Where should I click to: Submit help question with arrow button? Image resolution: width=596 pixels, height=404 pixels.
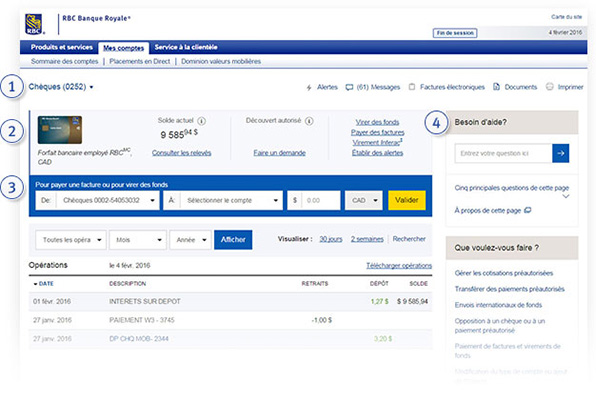pyautogui.click(x=561, y=153)
